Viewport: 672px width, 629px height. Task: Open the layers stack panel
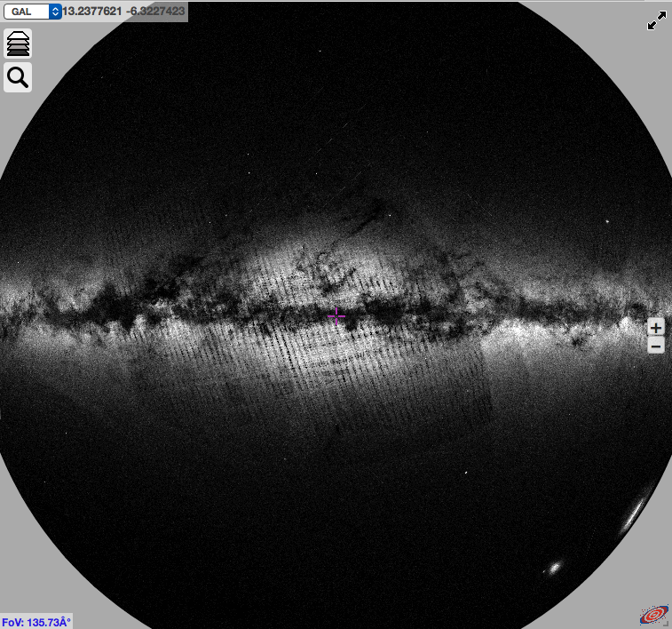18,44
